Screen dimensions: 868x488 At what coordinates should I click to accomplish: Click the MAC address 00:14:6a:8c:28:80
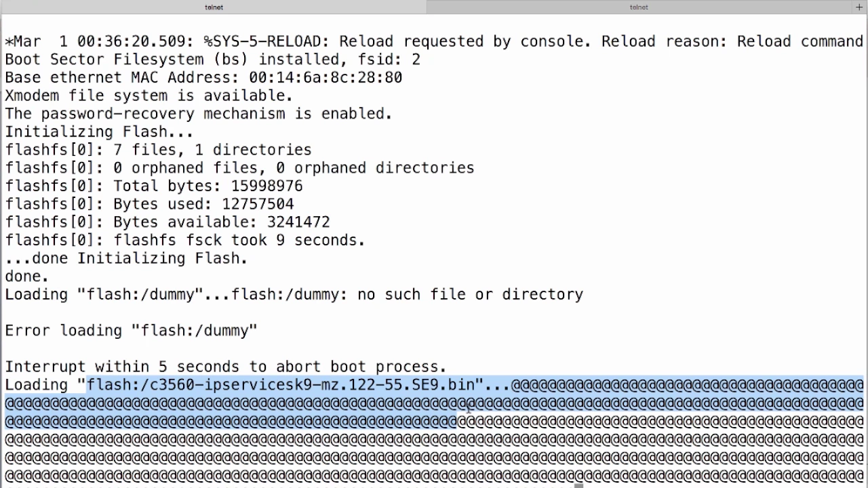[x=325, y=77]
